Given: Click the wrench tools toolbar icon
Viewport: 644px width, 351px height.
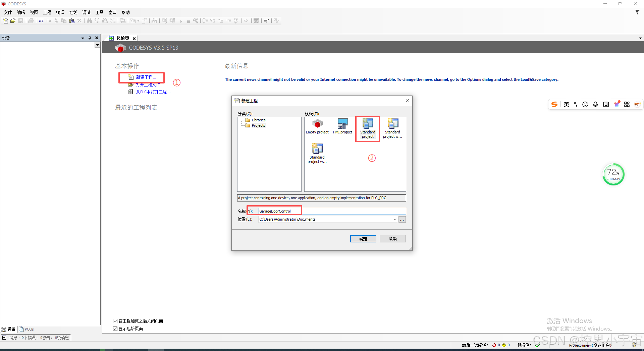Looking at the screenshot, I should click(196, 21).
